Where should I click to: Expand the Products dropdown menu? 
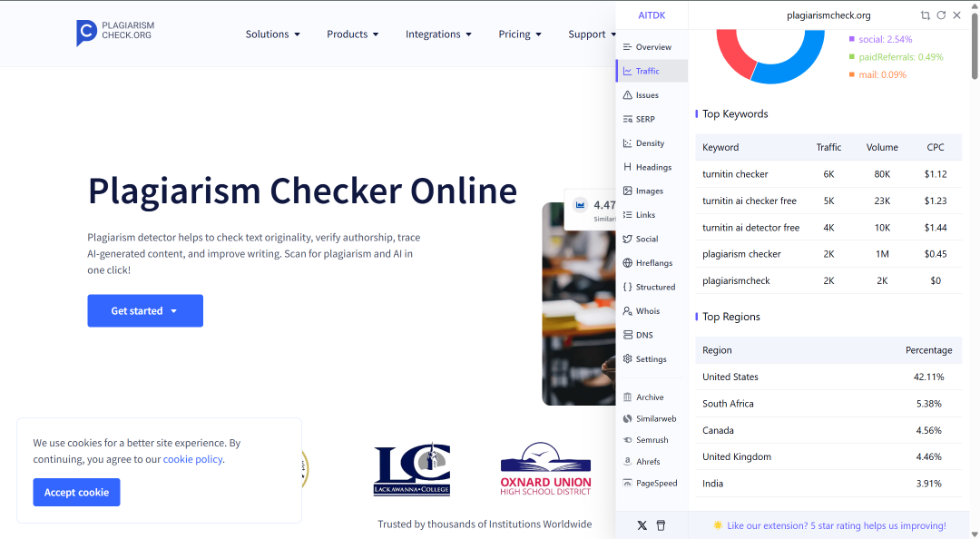[x=352, y=34]
